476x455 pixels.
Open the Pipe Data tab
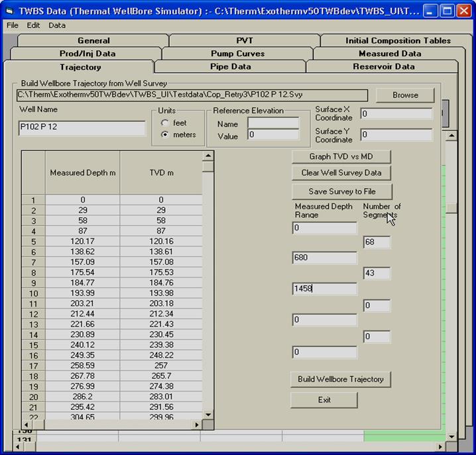click(x=231, y=67)
